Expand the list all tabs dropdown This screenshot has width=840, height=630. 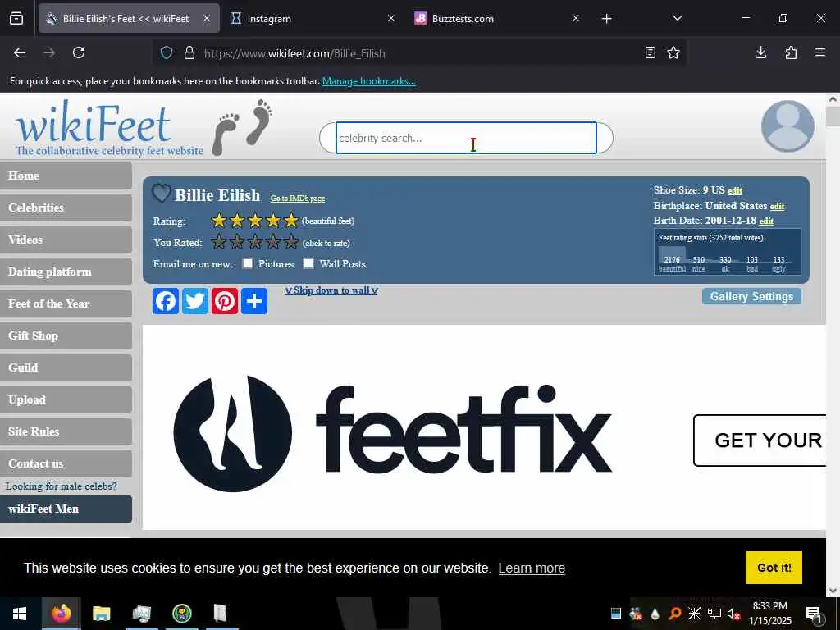677,18
